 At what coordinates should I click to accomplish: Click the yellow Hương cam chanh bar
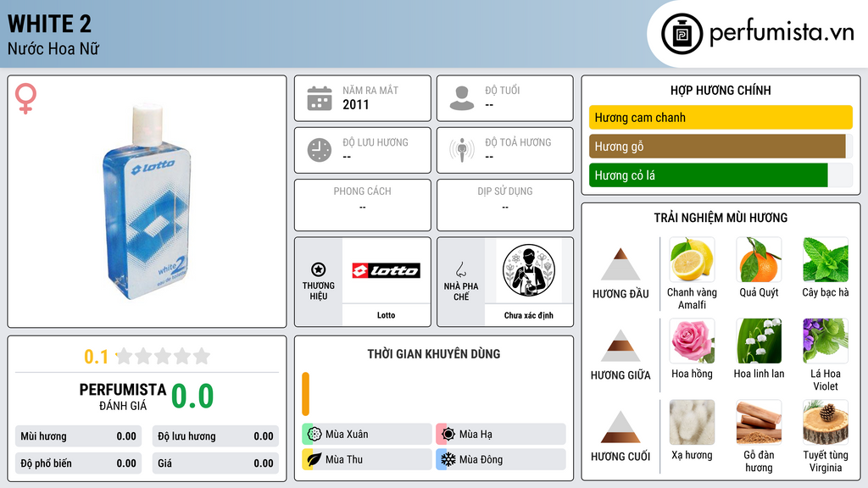click(x=721, y=117)
